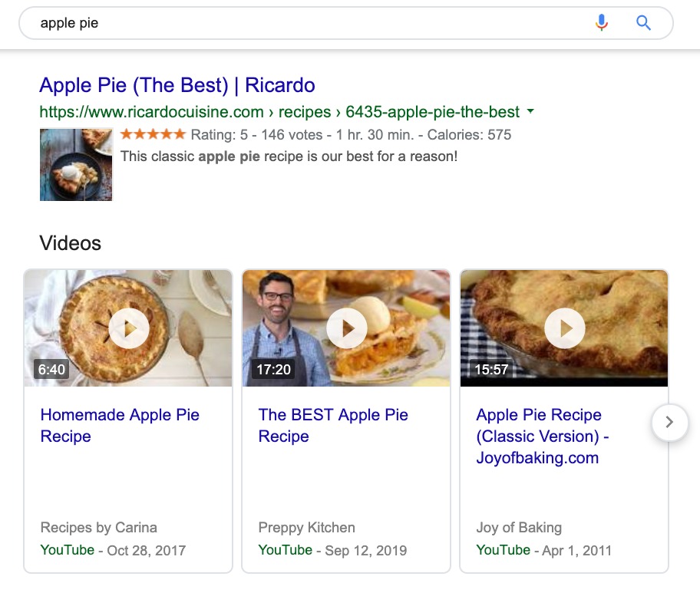The image size is (700, 606).
Task: Click YouTube source dated Apr 1, 2011
Action: coord(504,550)
